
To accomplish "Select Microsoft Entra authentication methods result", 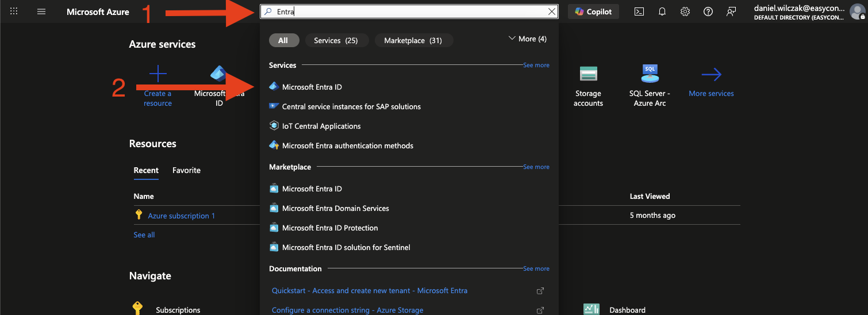I will (x=347, y=145).
